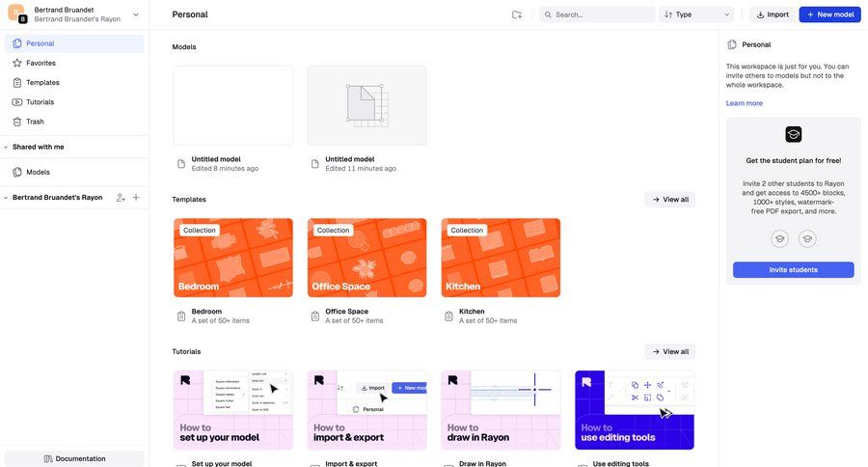
Task: Click View all for Templates
Action: click(669, 200)
